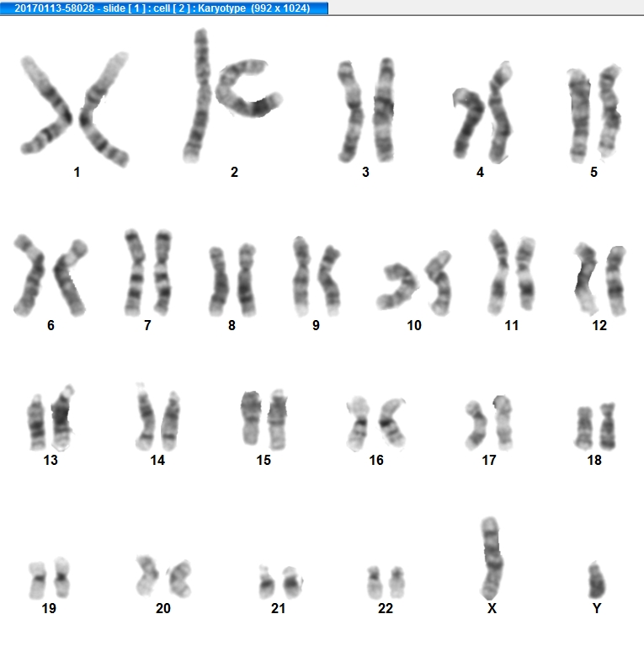Click the 'X' sex chromosome label
This screenshot has width=644, height=646.
492,608
